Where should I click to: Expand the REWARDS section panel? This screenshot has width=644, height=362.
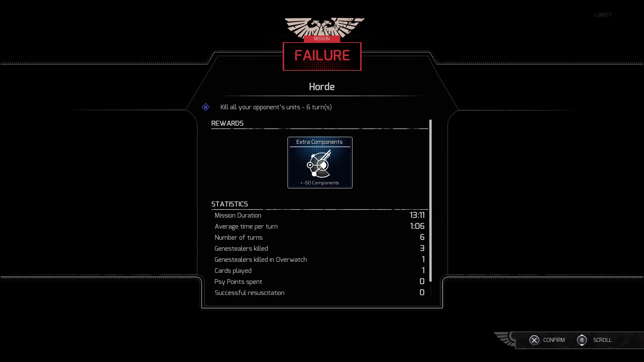(227, 123)
